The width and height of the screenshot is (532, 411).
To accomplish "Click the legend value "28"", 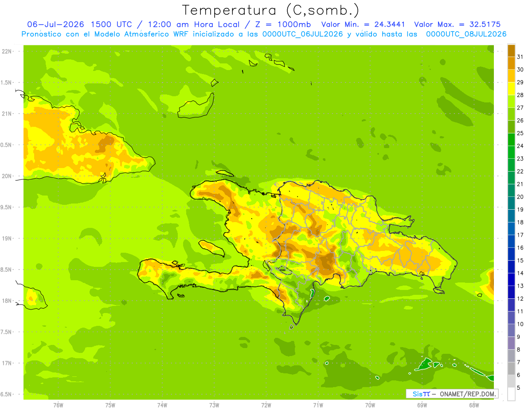I will [520, 95].
